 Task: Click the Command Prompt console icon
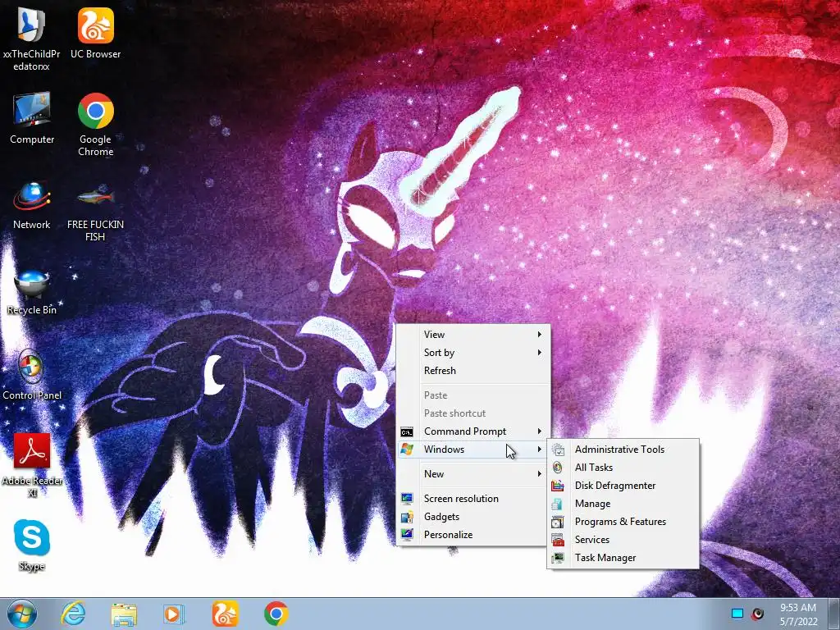pyautogui.click(x=407, y=431)
